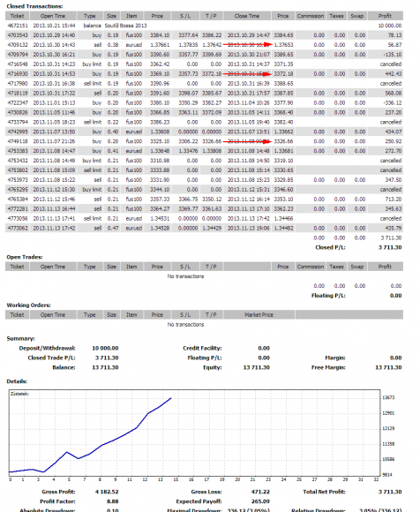Select the Profit Factor value 8.88
Image resolution: width=420 pixels, height=512 pixels.
113,501
